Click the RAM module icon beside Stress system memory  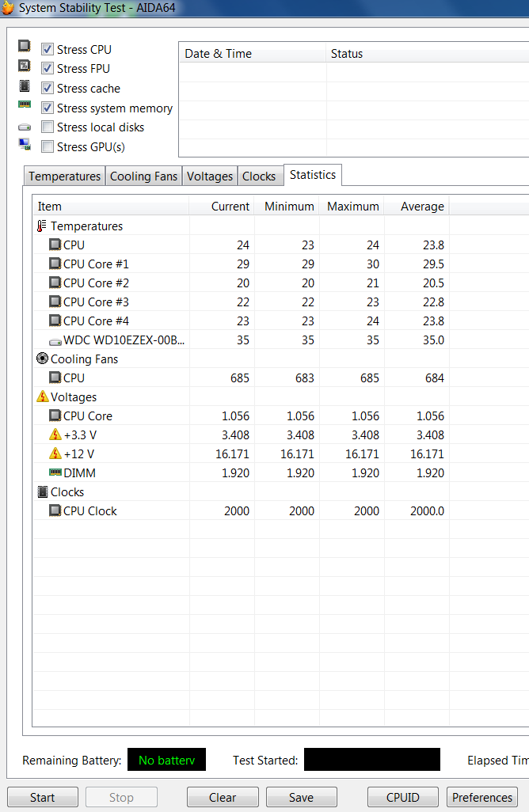pos(25,104)
